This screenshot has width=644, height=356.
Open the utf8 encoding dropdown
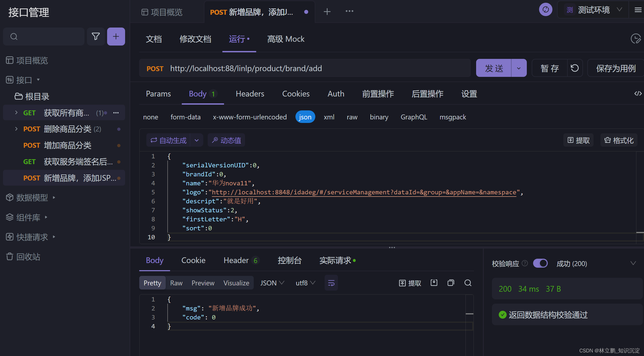click(x=306, y=283)
